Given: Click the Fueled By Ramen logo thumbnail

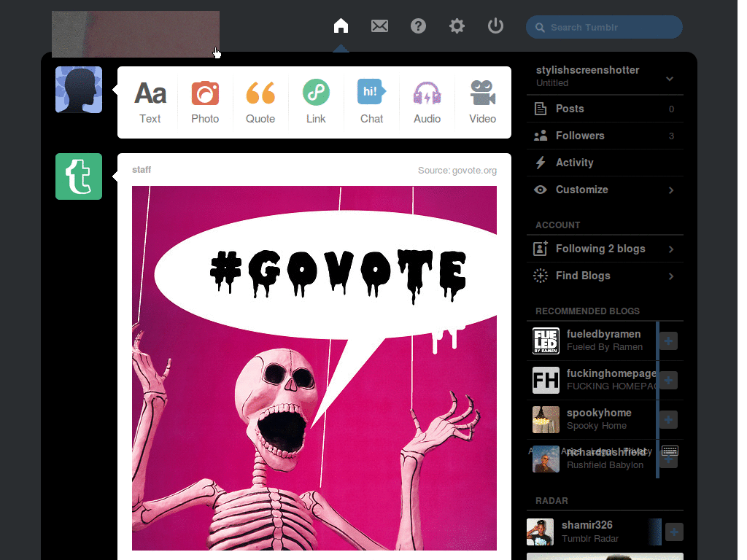Looking at the screenshot, I should [546, 341].
